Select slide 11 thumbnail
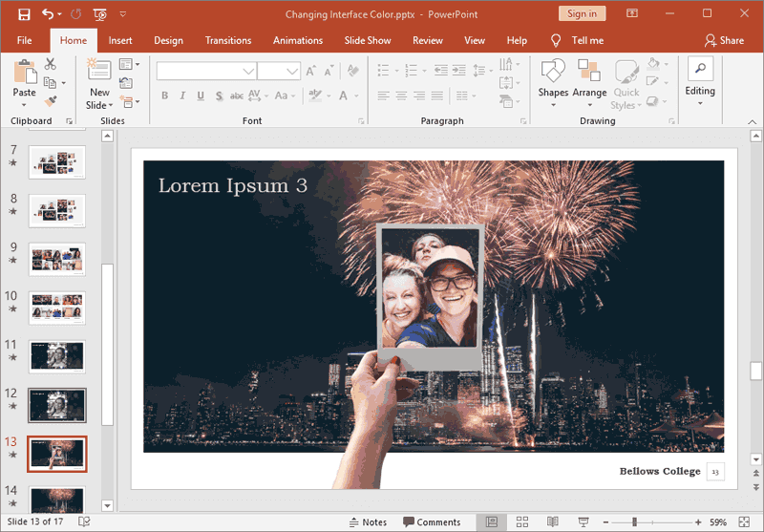This screenshot has height=532, width=764. tap(57, 356)
